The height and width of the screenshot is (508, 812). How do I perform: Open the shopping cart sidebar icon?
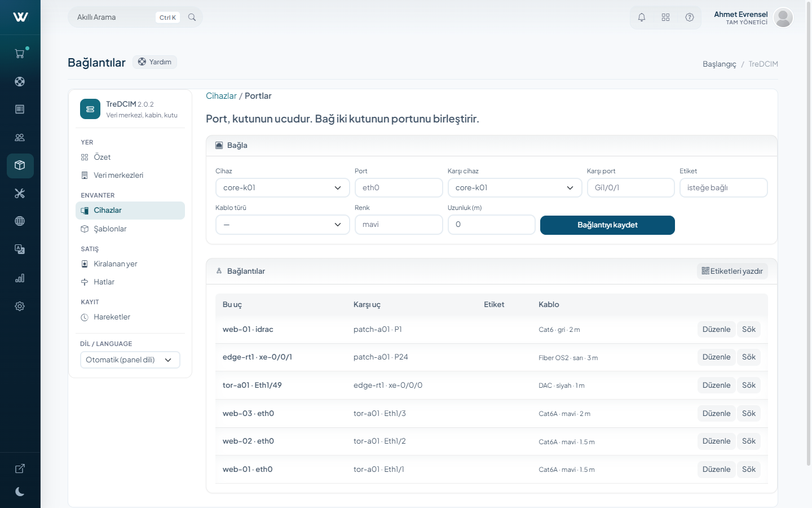coord(20,54)
